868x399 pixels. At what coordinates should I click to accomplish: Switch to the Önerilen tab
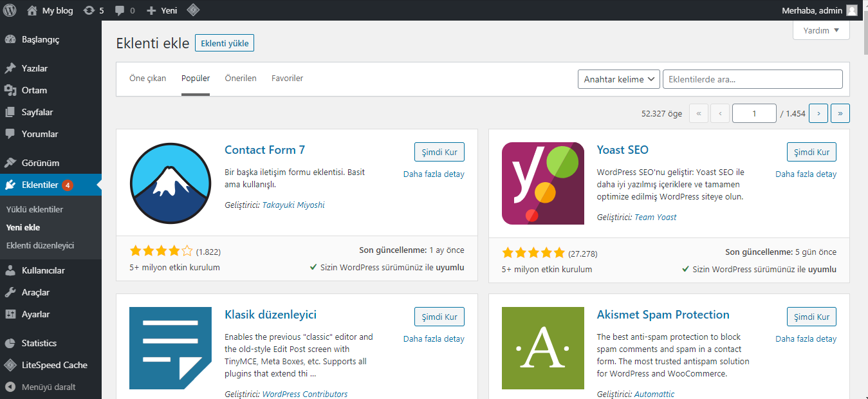coord(241,79)
